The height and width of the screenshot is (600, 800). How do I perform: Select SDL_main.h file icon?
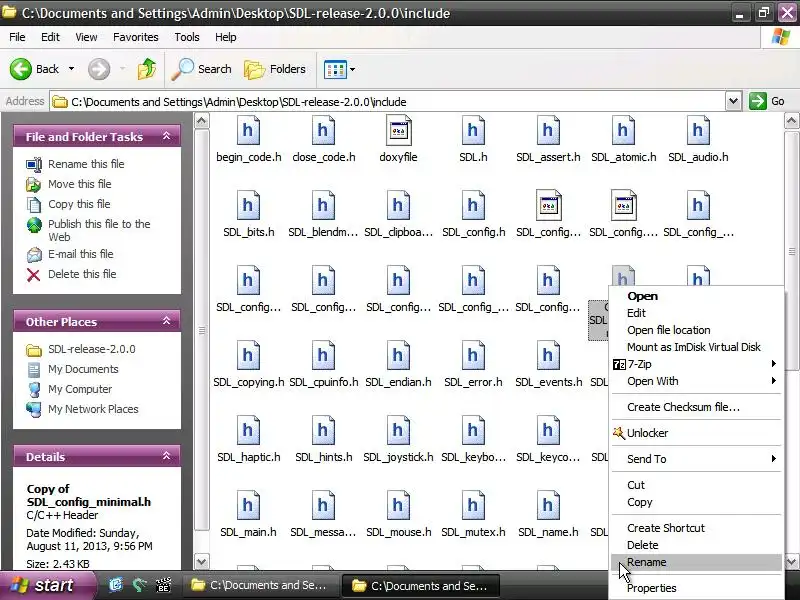click(x=248, y=506)
